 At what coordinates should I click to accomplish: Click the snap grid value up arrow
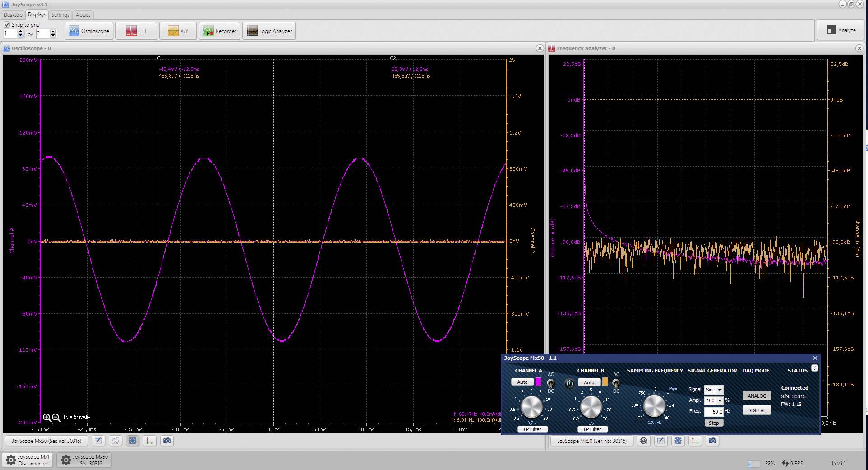[x=20, y=31]
